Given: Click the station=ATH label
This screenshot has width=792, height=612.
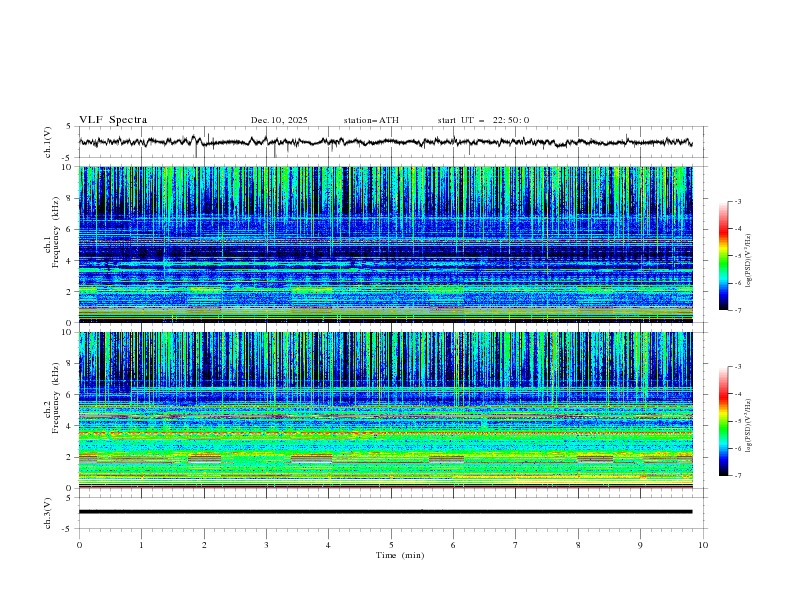Looking at the screenshot, I should 371,120.
